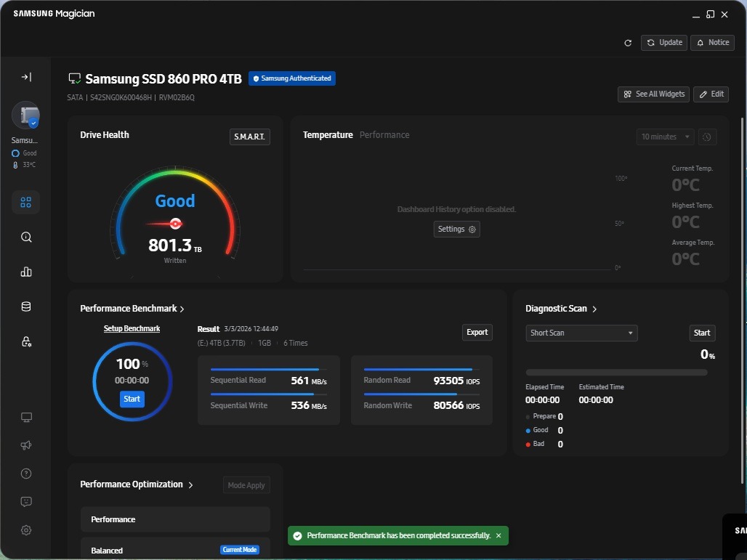Restore down the Magician window
Viewport: 747px width, 560px height.
click(x=711, y=15)
